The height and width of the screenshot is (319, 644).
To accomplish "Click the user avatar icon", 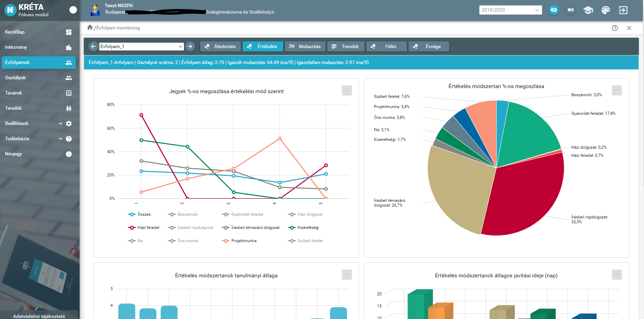I will pos(95,10).
